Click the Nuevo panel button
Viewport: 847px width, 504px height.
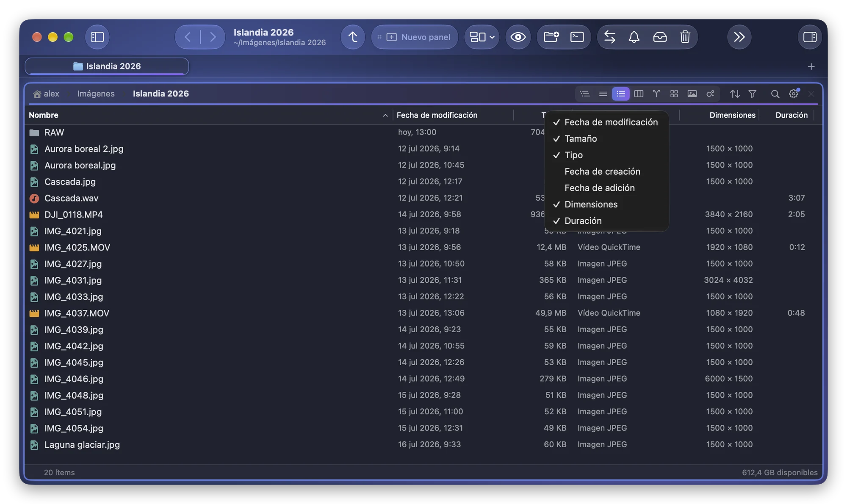click(x=415, y=37)
